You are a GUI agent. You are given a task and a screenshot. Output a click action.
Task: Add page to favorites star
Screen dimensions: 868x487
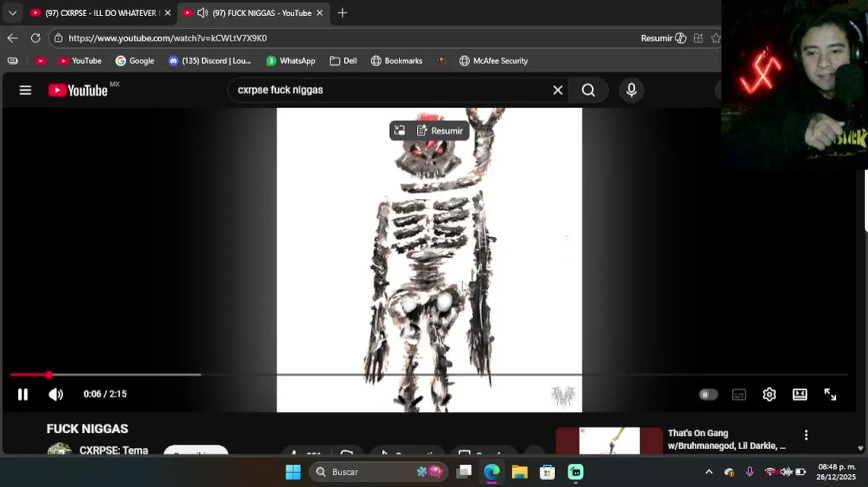715,38
